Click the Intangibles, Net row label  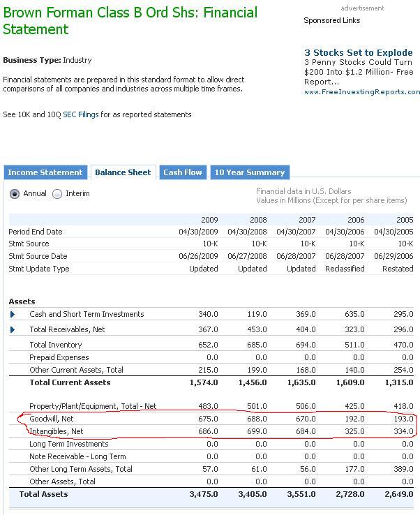(57, 431)
